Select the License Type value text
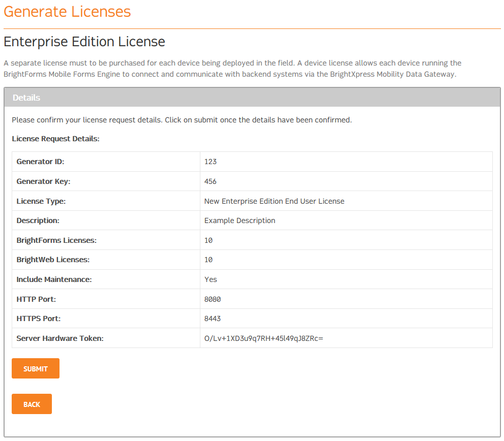The image size is (504, 441). [x=274, y=201]
